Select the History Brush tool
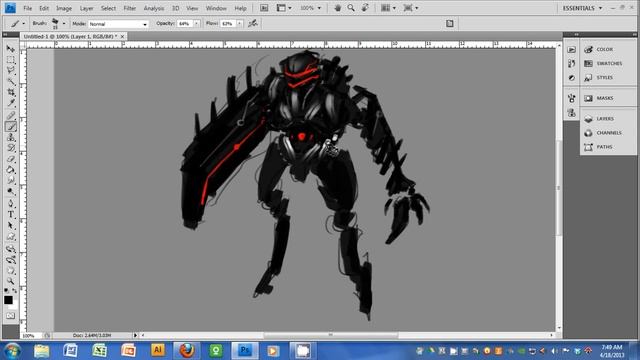Viewport: 640px width, 360px height. tap(11, 148)
